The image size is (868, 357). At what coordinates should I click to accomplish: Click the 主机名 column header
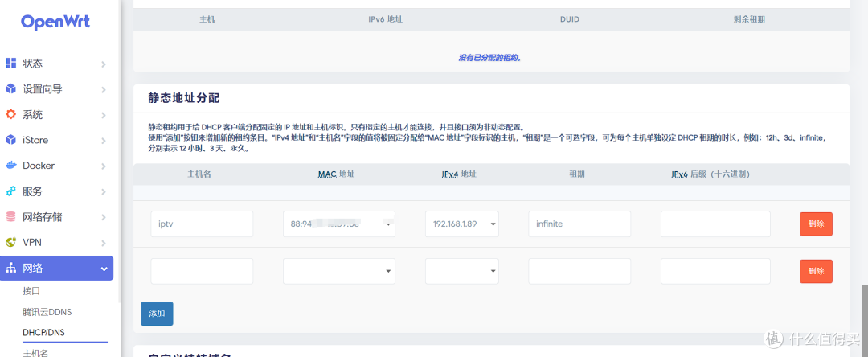[199, 174]
